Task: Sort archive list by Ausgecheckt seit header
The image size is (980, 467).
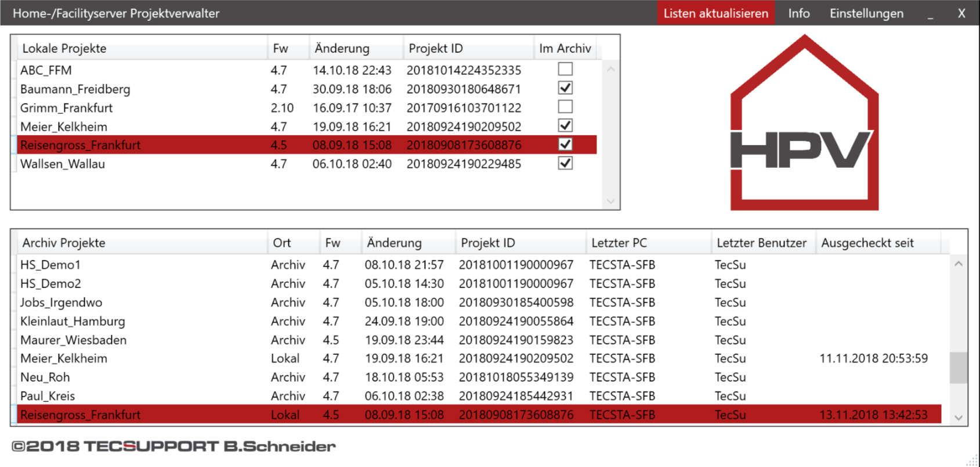Action: (878, 243)
